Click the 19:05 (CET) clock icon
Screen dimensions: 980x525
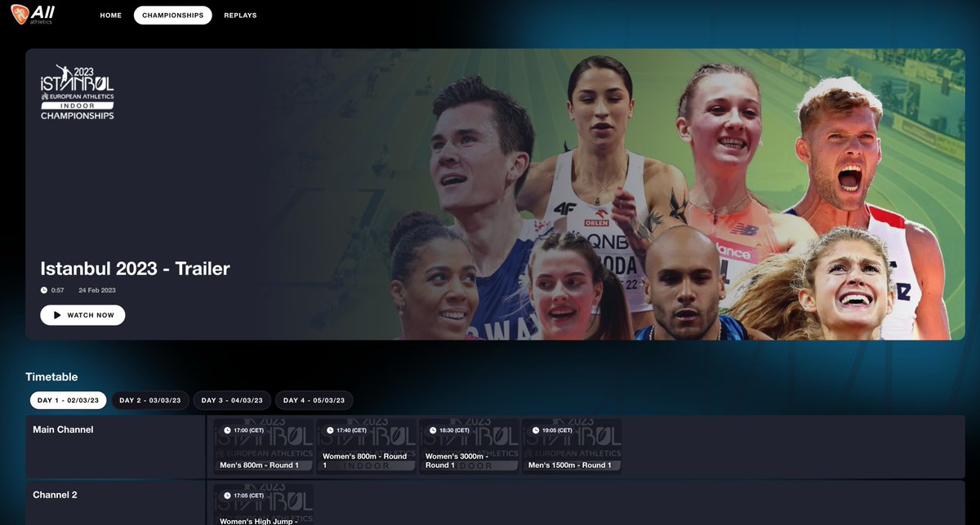(535, 430)
